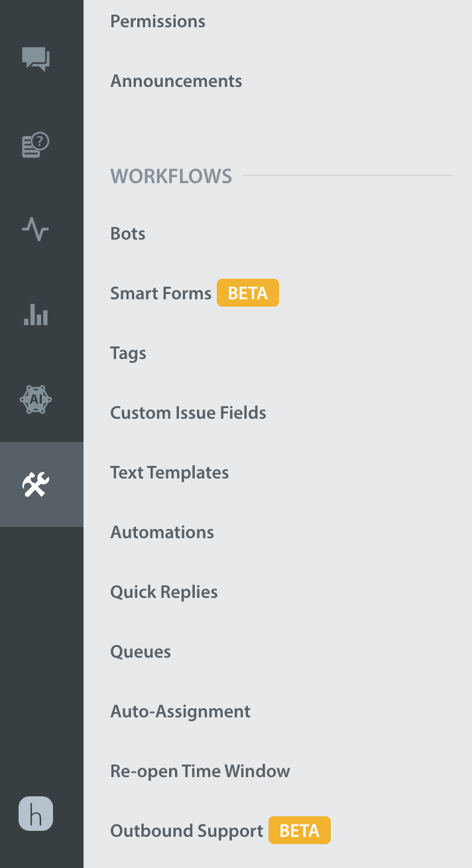The image size is (472, 868).
Task: Open Bots under Workflows
Action: point(128,234)
